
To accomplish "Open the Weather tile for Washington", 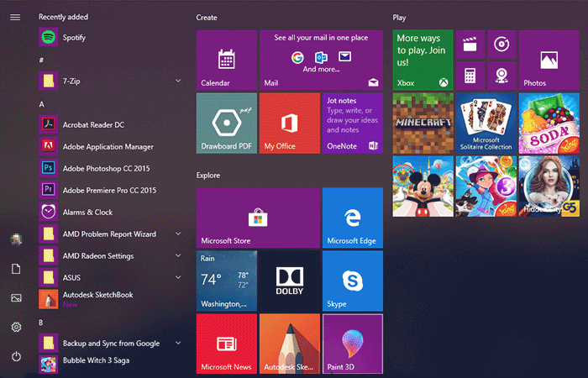I will click(x=227, y=281).
